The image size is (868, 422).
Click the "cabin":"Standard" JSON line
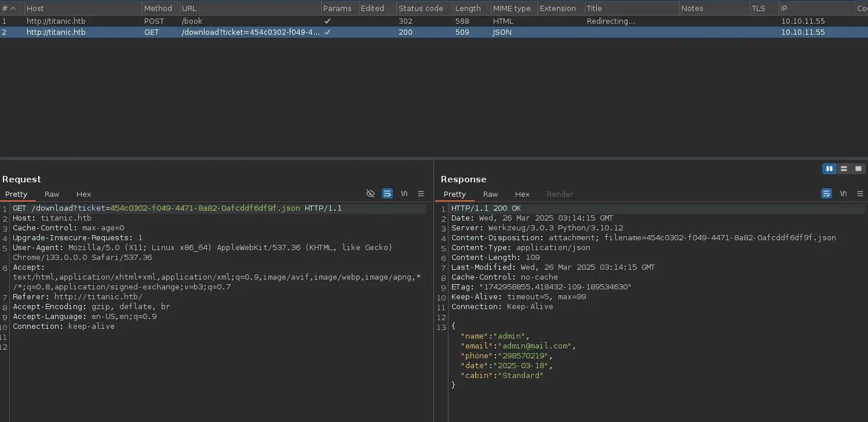click(502, 376)
